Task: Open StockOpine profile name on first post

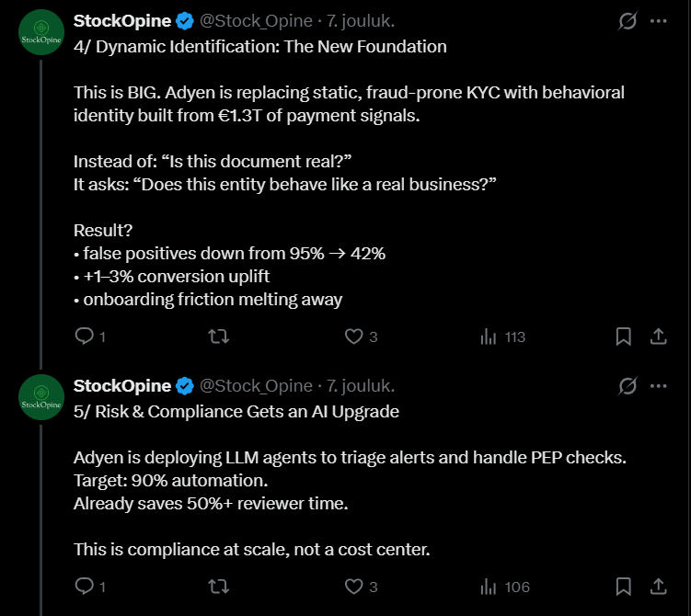Action: pyautogui.click(x=121, y=20)
